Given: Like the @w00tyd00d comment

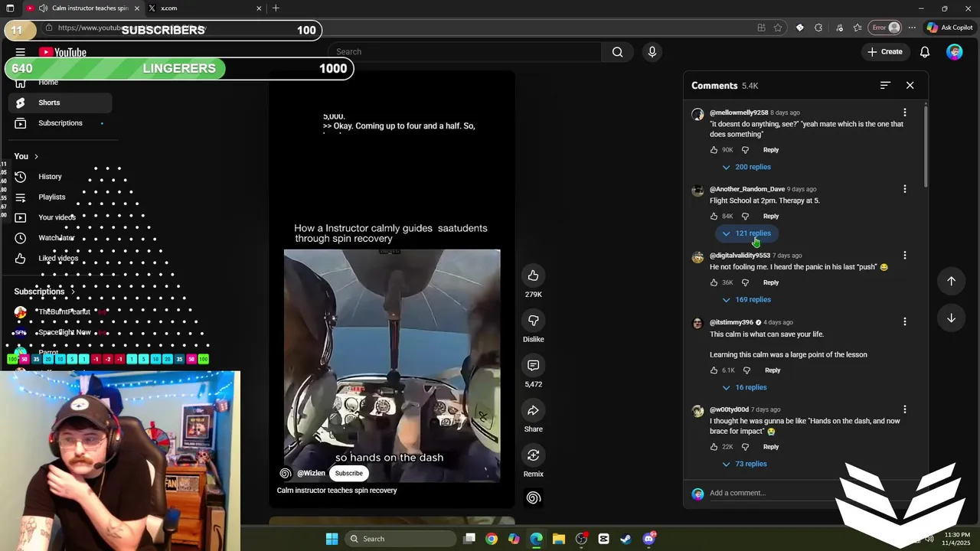Looking at the screenshot, I should (x=714, y=447).
